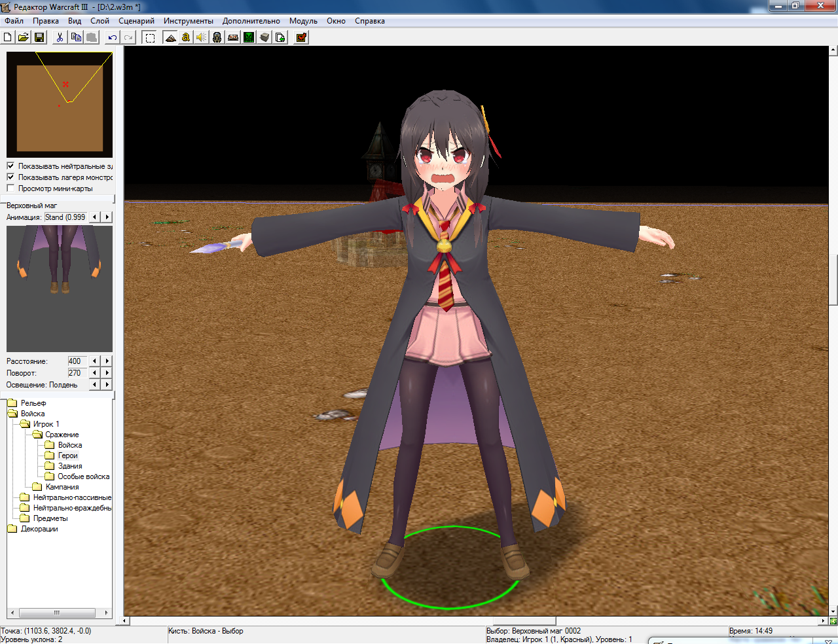
Task: Launch the AI Editor green face icon
Action: 249,37
